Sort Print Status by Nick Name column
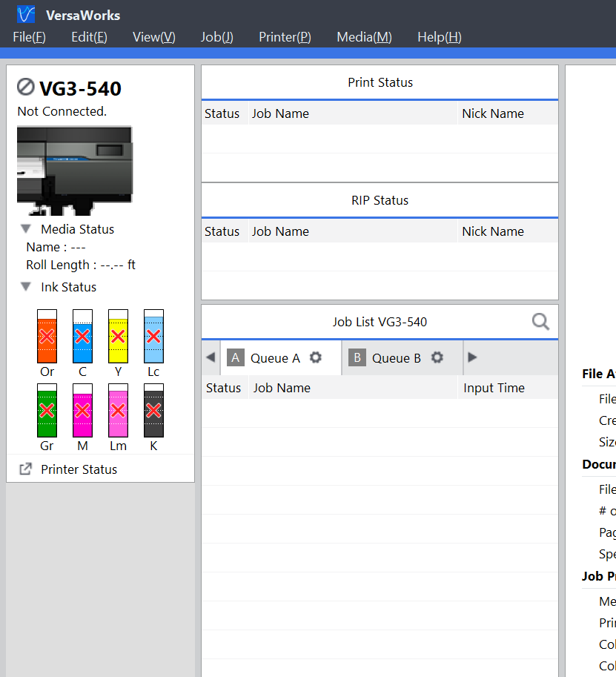 click(508, 113)
